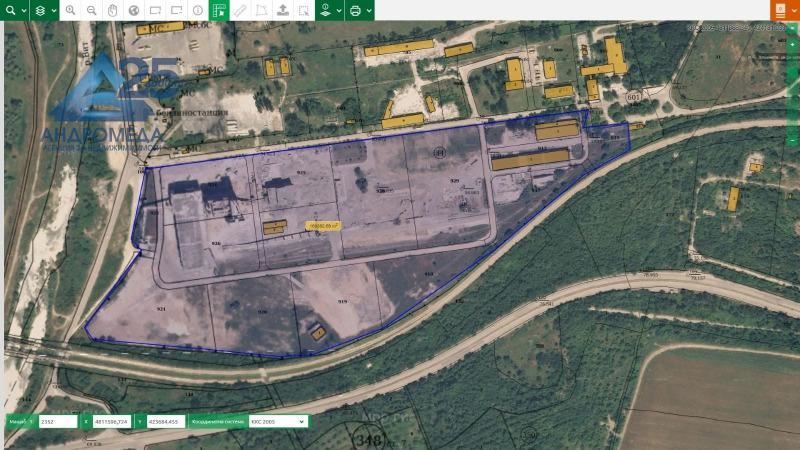Select the pan hand tool
Image resolution: width=800 pixels, height=450 pixels.
coord(113,10)
